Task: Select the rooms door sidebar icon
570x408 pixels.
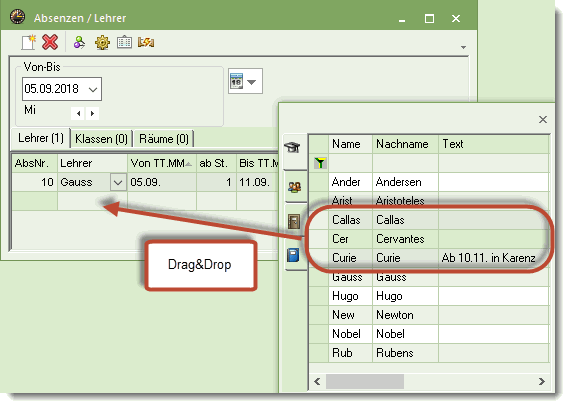Action: 294,221
